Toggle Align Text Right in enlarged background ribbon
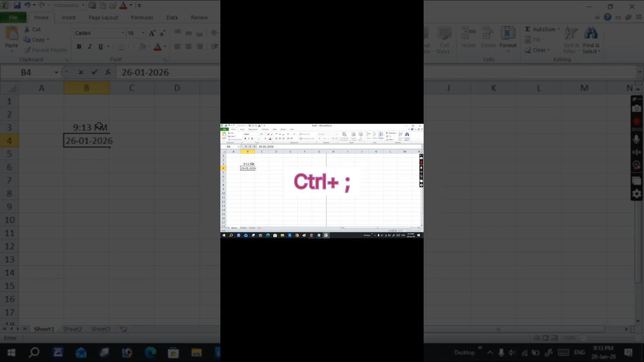644x362 pixels. tap(200, 47)
